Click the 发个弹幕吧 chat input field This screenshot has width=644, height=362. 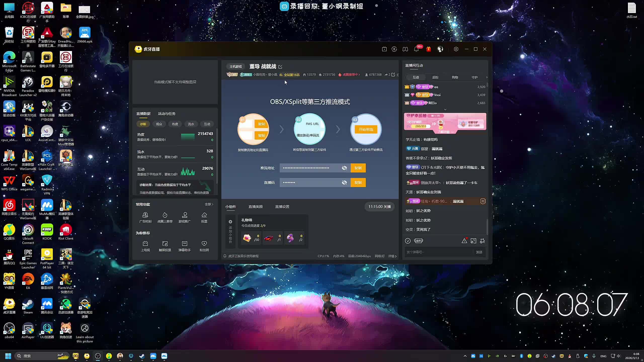click(x=438, y=252)
